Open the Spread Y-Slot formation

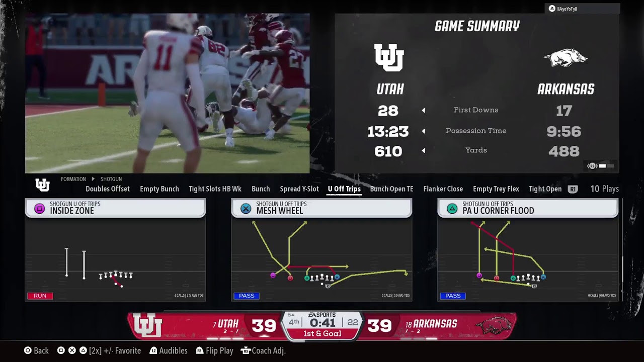click(299, 189)
